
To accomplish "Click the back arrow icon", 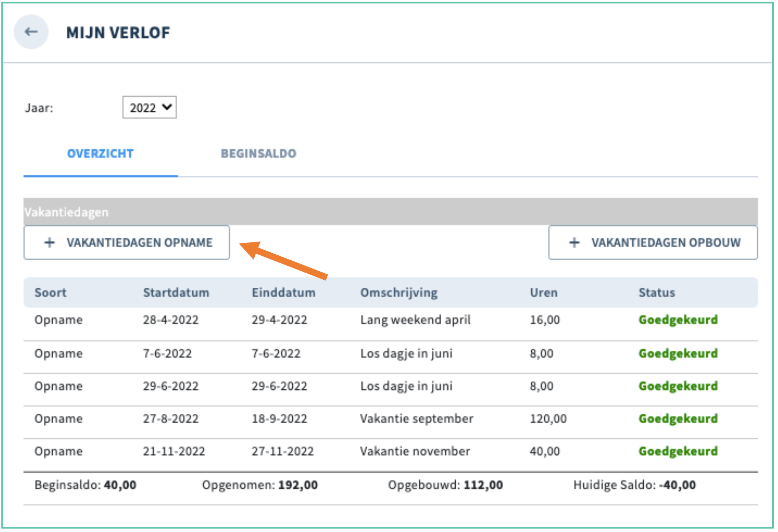I will [x=31, y=32].
